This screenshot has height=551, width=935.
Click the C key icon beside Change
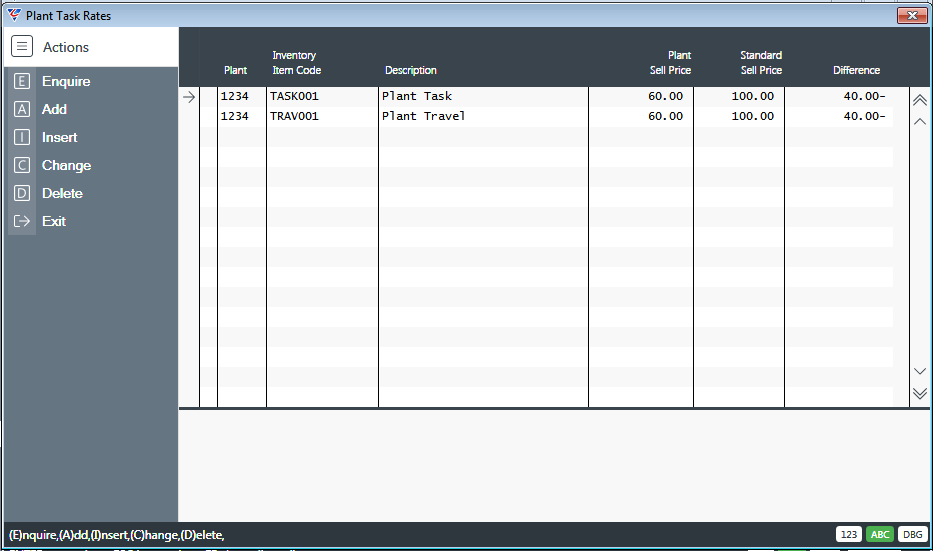coord(21,165)
